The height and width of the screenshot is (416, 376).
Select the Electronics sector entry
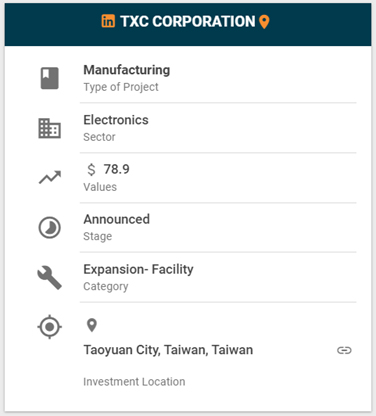pyautogui.click(x=116, y=120)
